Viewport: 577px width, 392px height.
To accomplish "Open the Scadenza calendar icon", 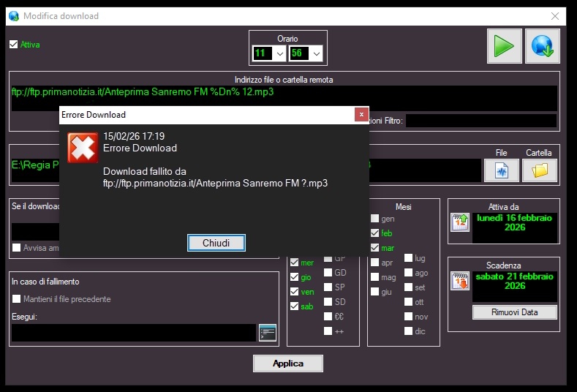I will pyautogui.click(x=460, y=281).
